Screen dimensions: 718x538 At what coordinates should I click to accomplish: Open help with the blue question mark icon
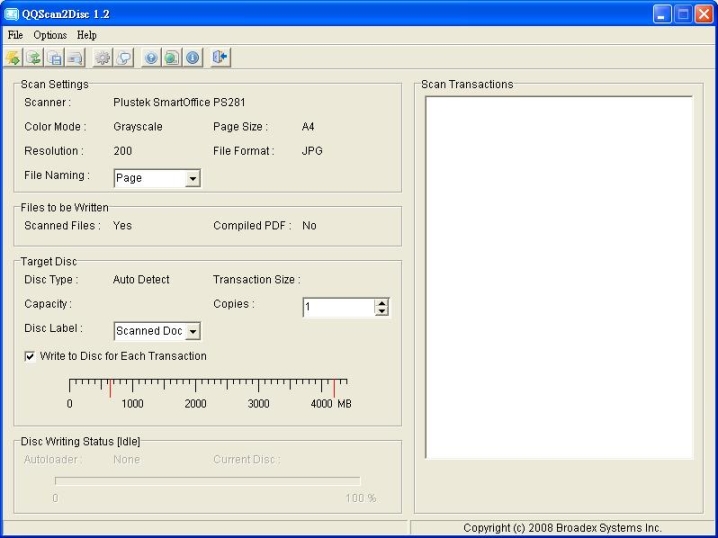[151, 58]
